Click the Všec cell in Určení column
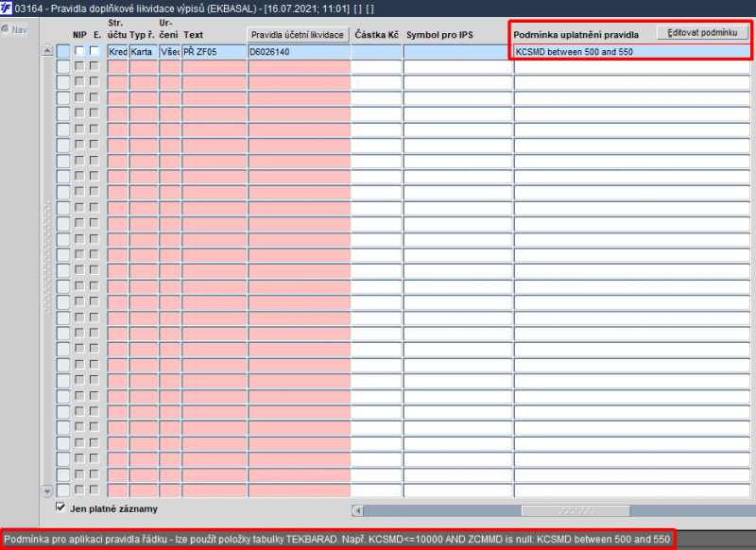Screen dimensions: 756x550 tap(170, 52)
